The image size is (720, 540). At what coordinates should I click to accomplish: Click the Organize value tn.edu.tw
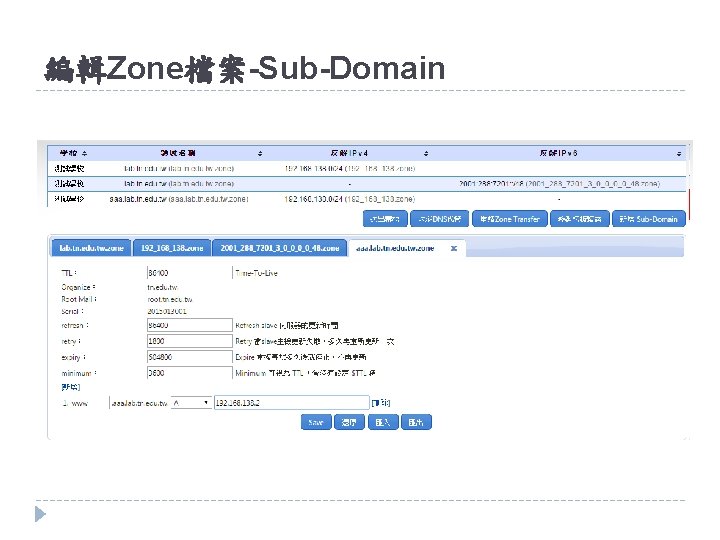click(x=163, y=287)
